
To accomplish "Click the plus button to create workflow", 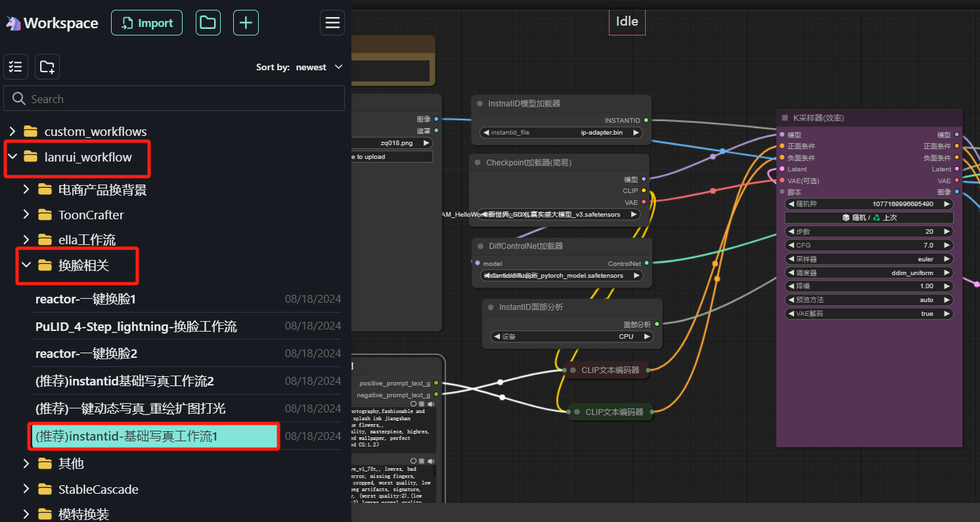I will pyautogui.click(x=246, y=23).
